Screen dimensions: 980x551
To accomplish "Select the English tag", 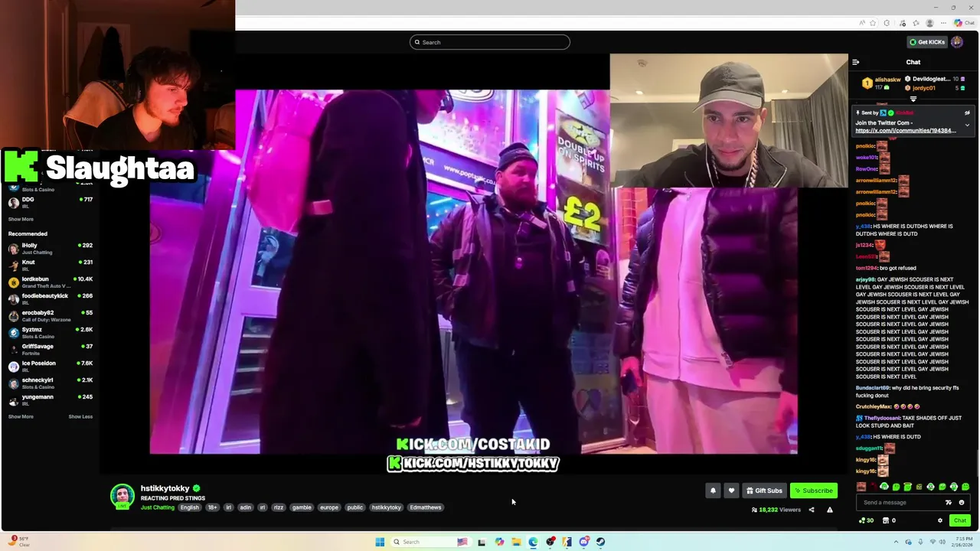I will 190,507.
